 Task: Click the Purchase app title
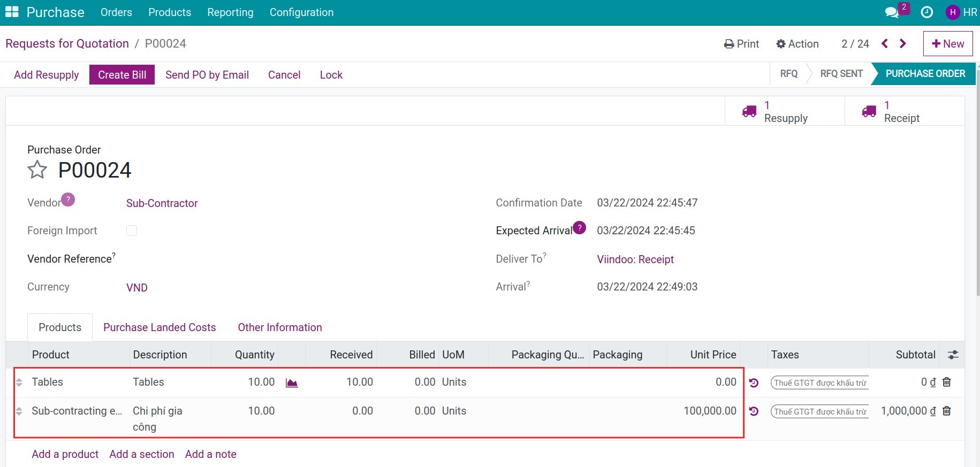click(x=56, y=12)
